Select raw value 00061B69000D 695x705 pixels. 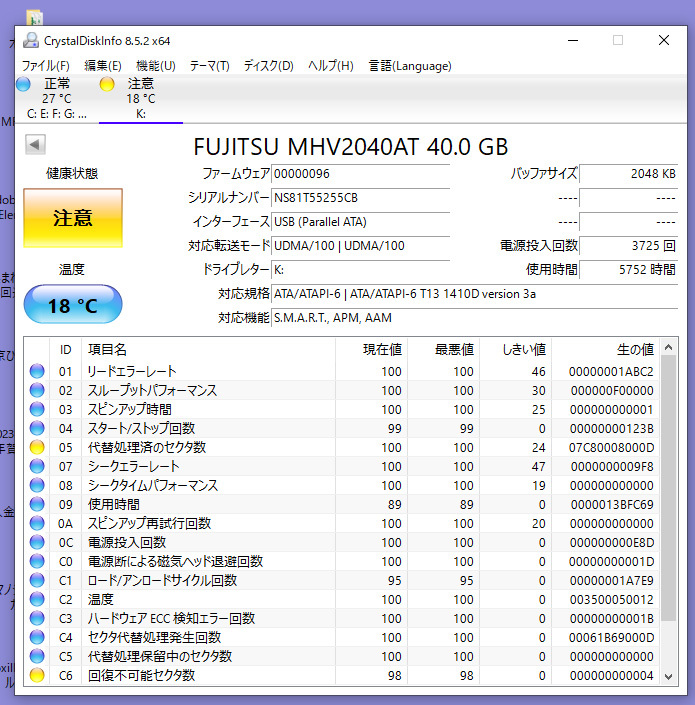[x=611, y=638]
